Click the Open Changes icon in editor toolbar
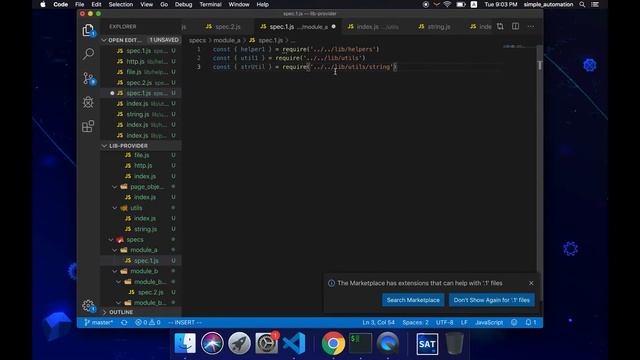640x360 pixels. 500,27
